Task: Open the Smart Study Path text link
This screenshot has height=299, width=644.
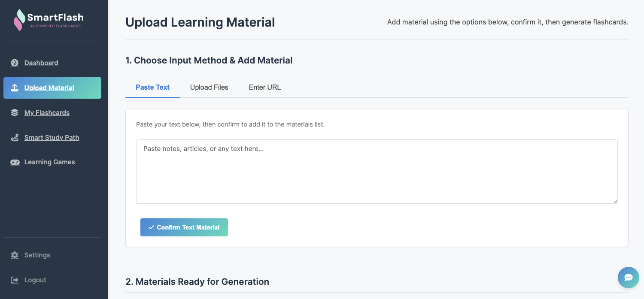Action: pos(52,138)
